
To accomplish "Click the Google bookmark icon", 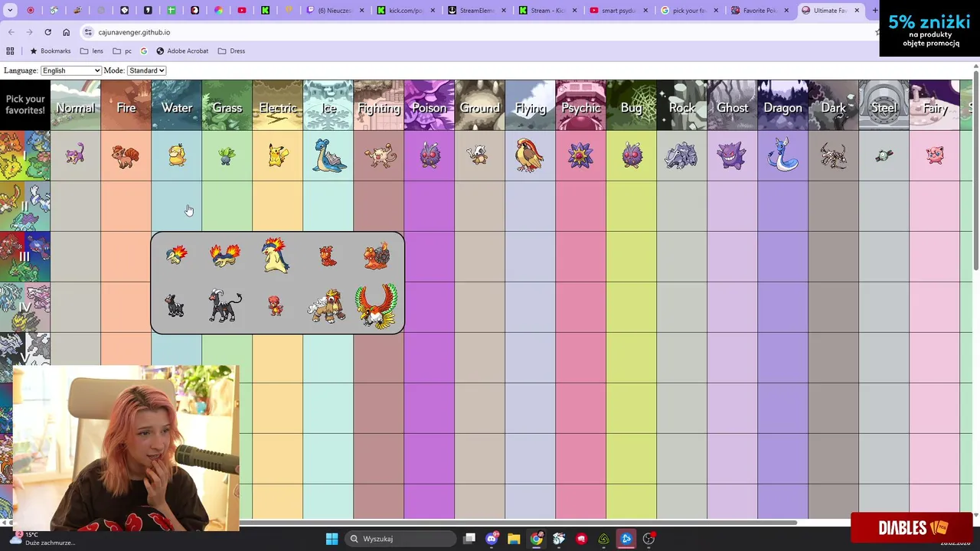I will tap(143, 51).
